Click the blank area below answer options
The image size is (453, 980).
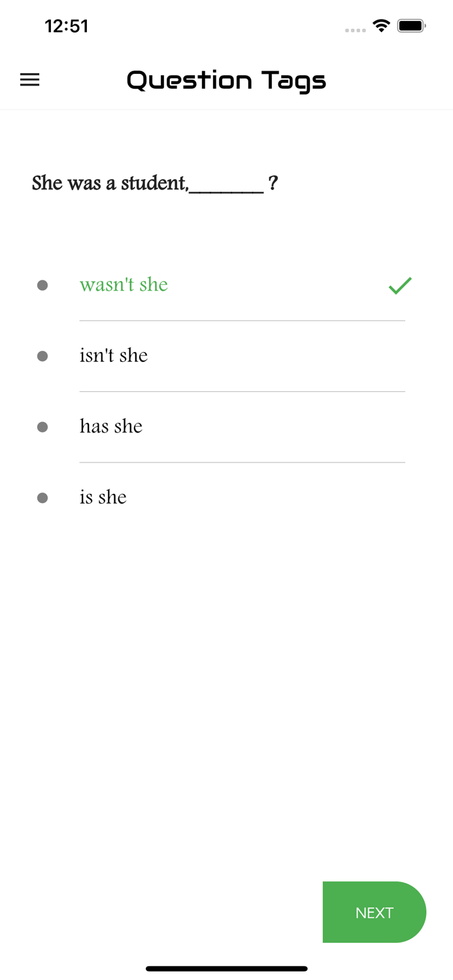(226, 653)
